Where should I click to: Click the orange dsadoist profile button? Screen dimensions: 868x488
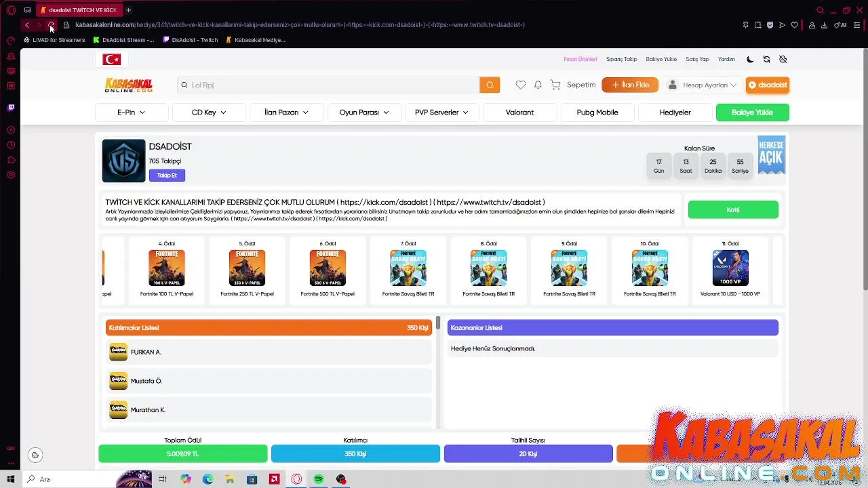click(x=768, y=85)
